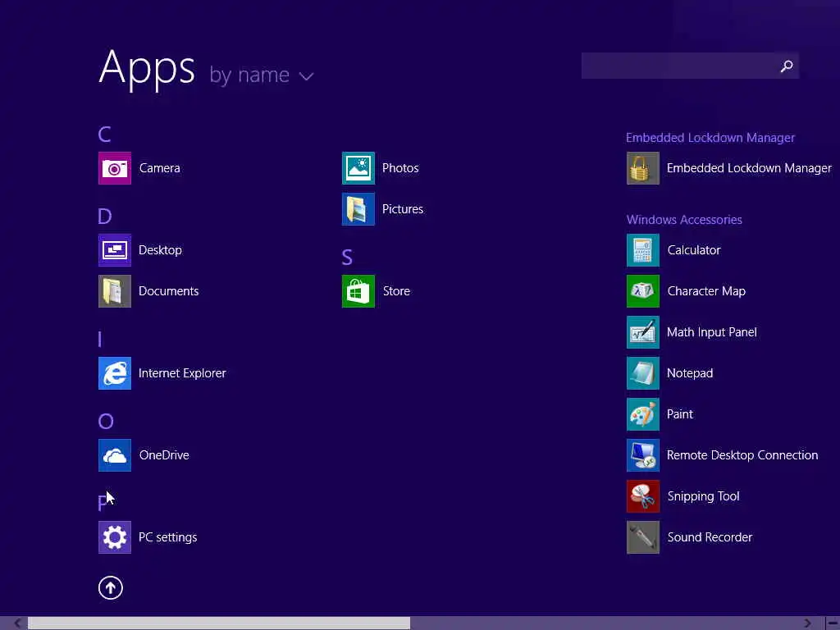This screenshot has width=840, height=630.
Task: Open the Sound Recorder microphone icon
Action: 643,537
